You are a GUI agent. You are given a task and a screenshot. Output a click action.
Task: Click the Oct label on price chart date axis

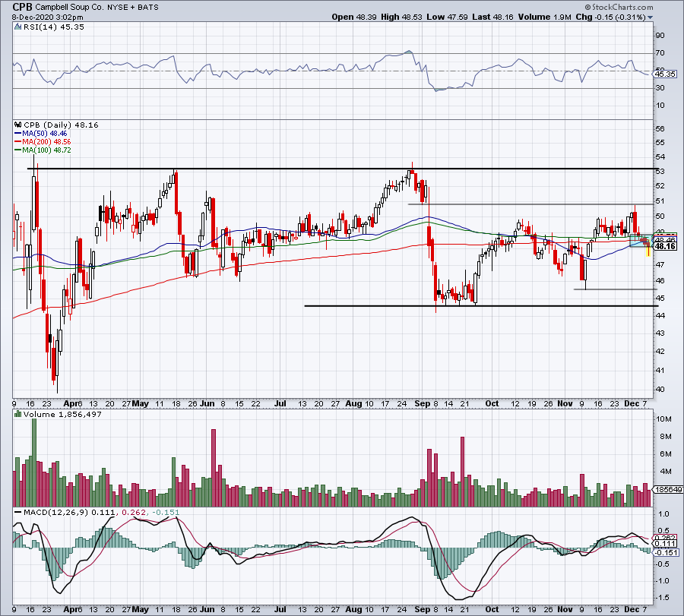[492, 403]
